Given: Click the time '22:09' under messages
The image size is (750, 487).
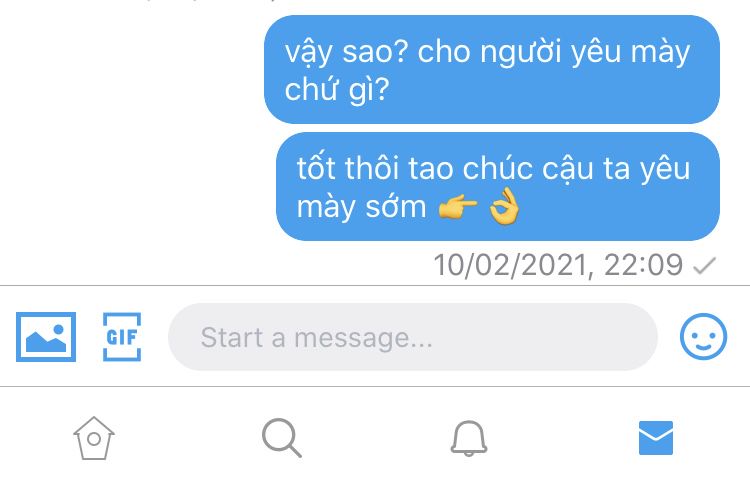Looking at the screenshot, I should pos(643,265).
